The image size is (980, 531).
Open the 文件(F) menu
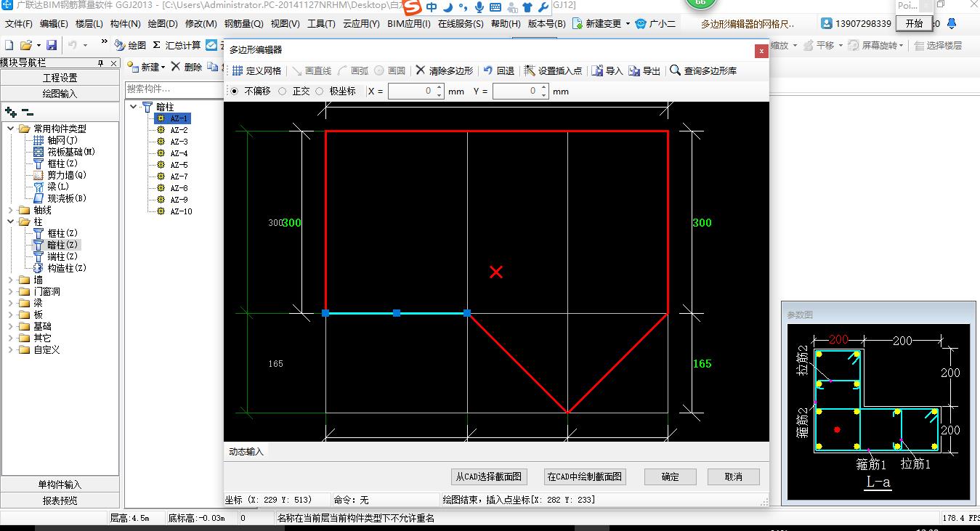click(x=19, y=24)
